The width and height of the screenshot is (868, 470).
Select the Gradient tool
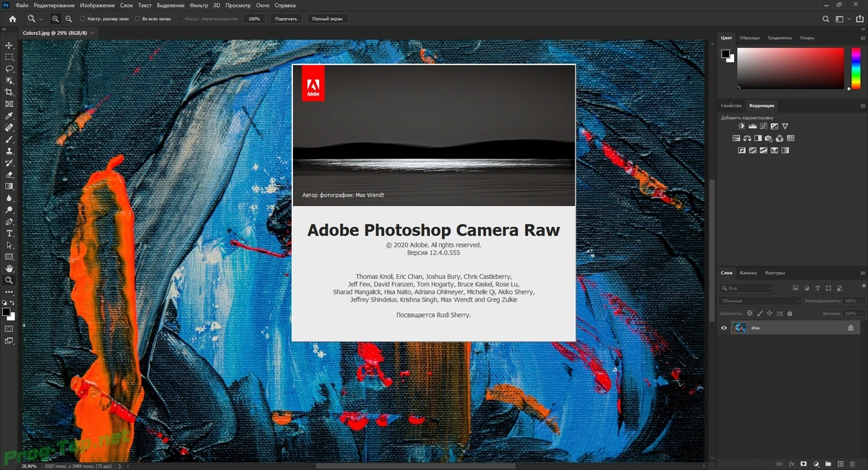click(9, 187)
